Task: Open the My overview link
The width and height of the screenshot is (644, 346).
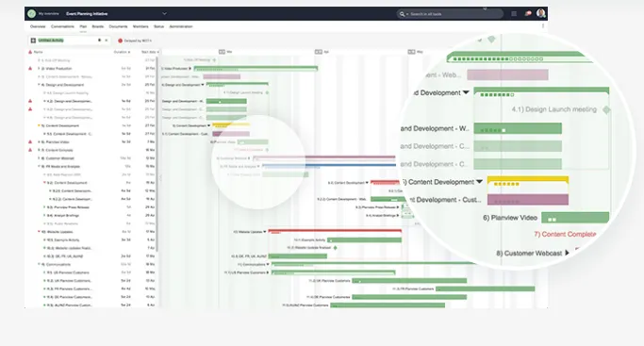Action: click(x=49, y=13)
